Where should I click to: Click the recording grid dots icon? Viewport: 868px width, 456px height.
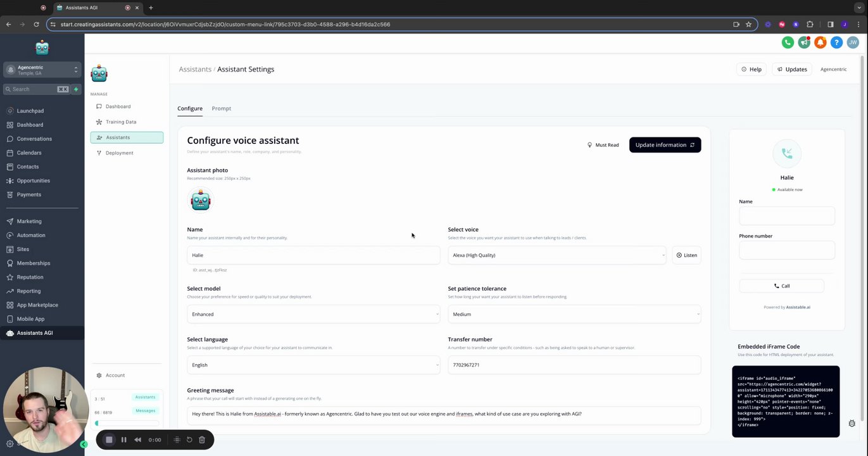177,440
